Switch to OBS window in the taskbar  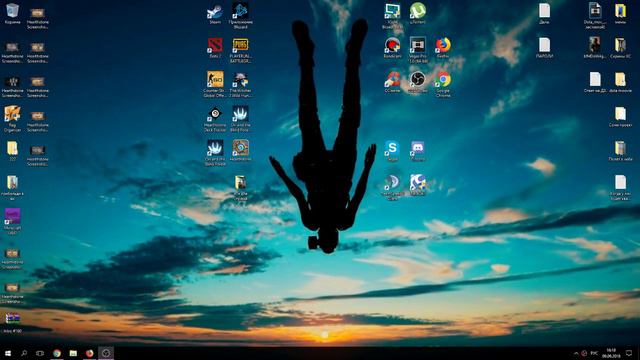(106, 353)
